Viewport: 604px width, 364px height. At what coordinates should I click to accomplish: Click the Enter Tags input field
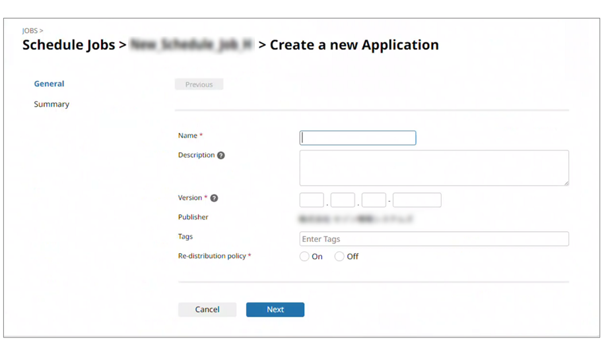(434, 239)
